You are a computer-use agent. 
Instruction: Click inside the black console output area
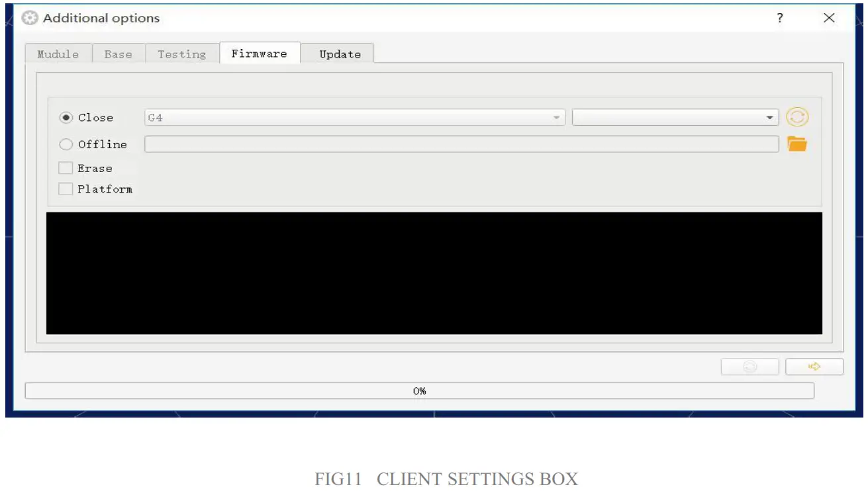[x=434, y=273]
